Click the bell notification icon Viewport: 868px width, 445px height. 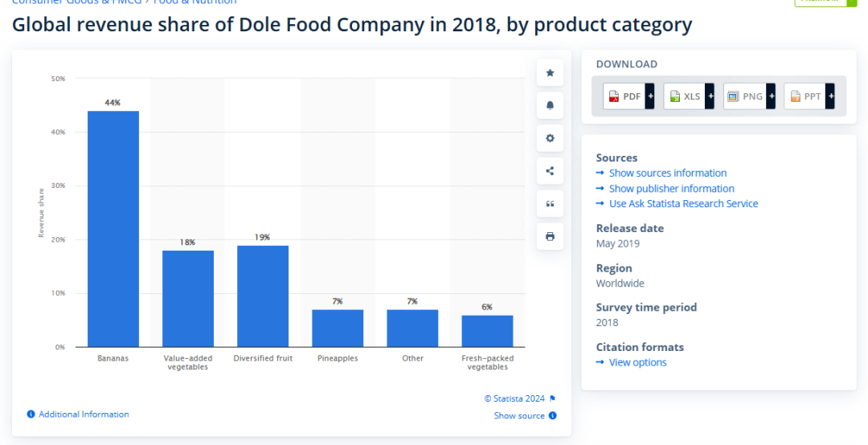(550, 105)
